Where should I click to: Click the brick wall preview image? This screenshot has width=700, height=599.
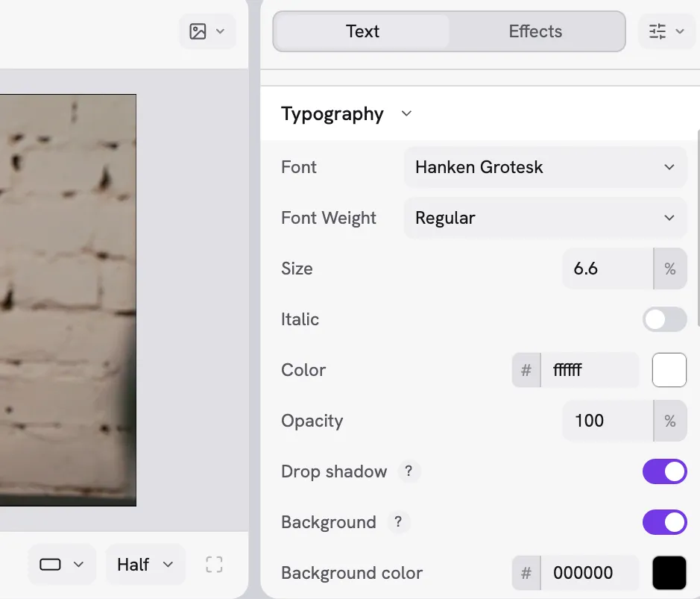(68, 300)
